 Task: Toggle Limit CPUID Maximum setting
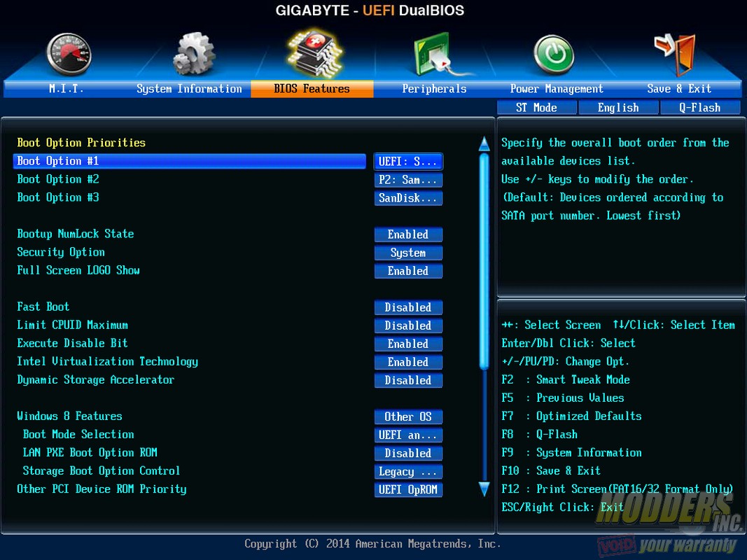(x=408, y=325)
